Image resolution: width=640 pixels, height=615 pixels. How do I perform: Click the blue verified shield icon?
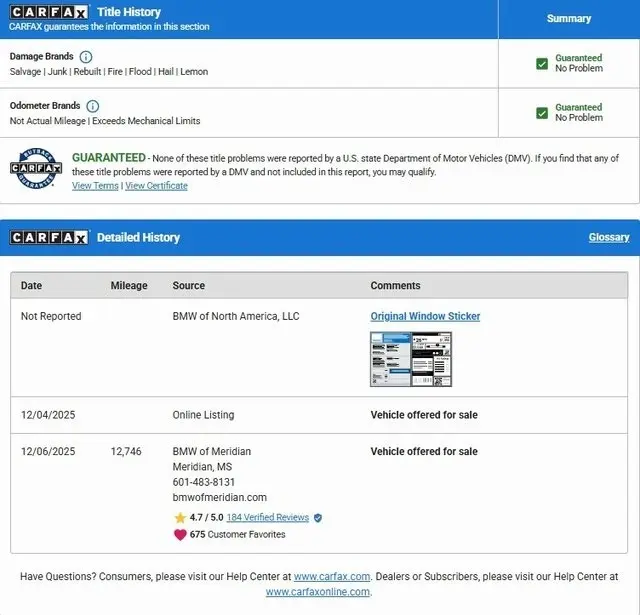click(318, 518)
